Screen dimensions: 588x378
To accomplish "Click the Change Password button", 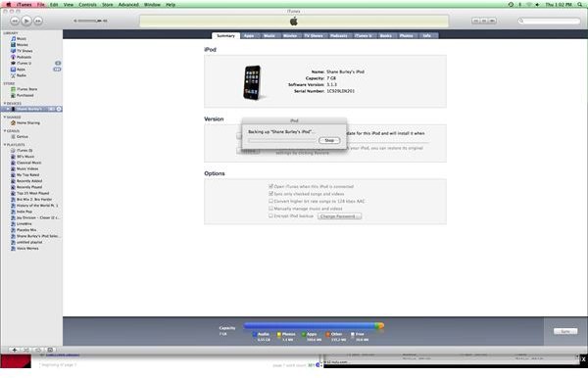I will tap(339, 216).
